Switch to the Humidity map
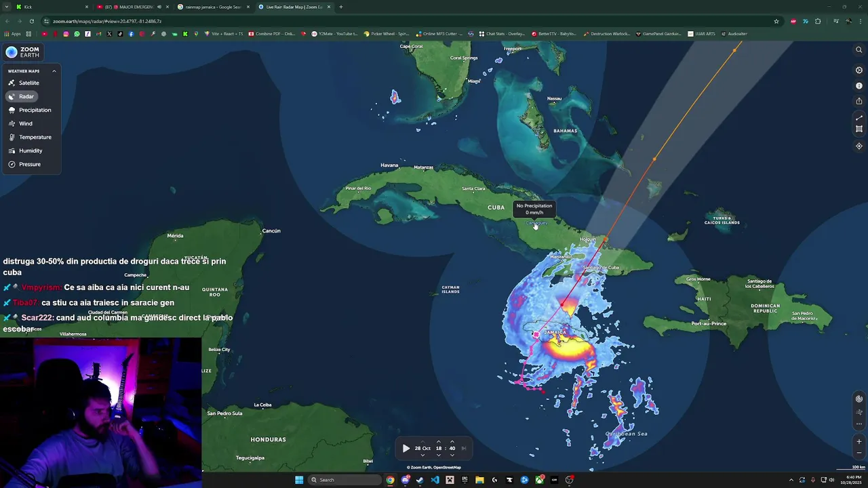Screen dimensions: 868x488 pos(25,150)
